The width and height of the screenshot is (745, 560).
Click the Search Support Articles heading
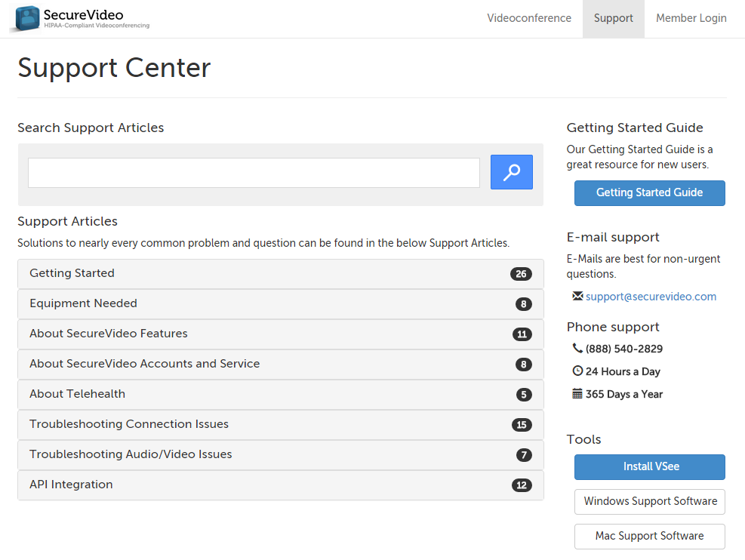pyautogui.click(x=91, y=128)
